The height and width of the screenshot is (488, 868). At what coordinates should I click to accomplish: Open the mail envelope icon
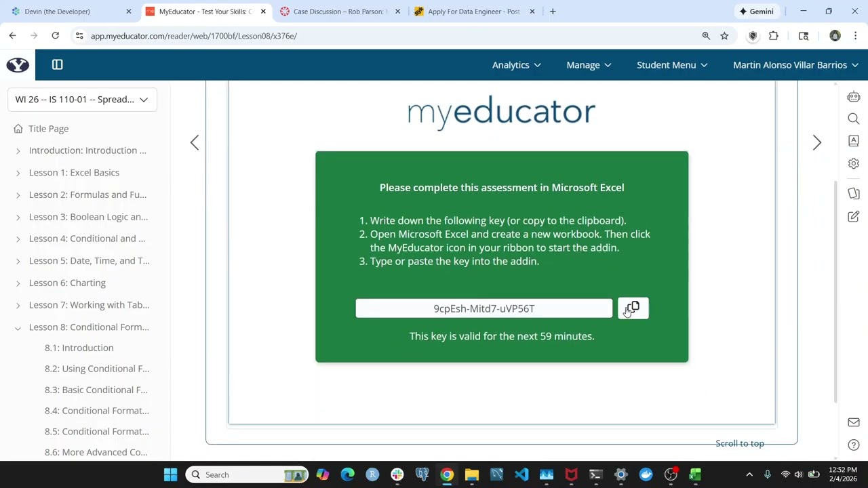click(854, 422)
